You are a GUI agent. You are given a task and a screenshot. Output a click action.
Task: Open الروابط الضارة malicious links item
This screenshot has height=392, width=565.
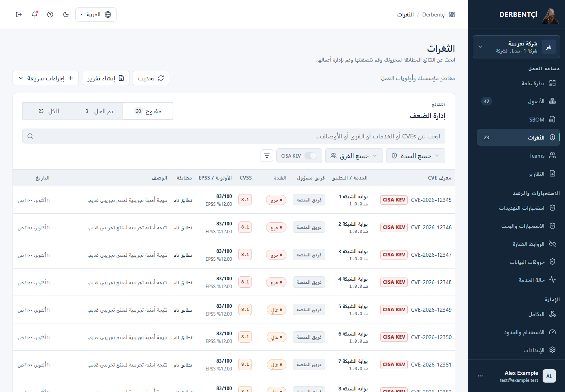[x=518, y=244]
